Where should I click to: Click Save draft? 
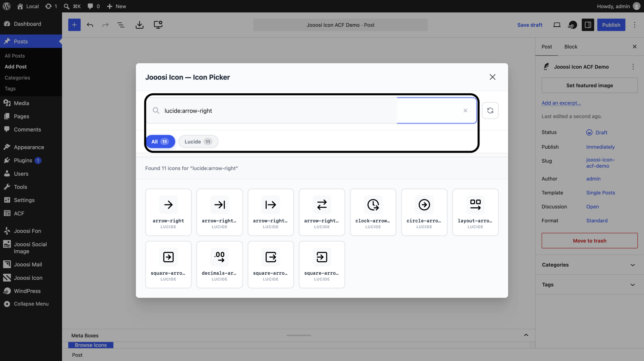530,25
